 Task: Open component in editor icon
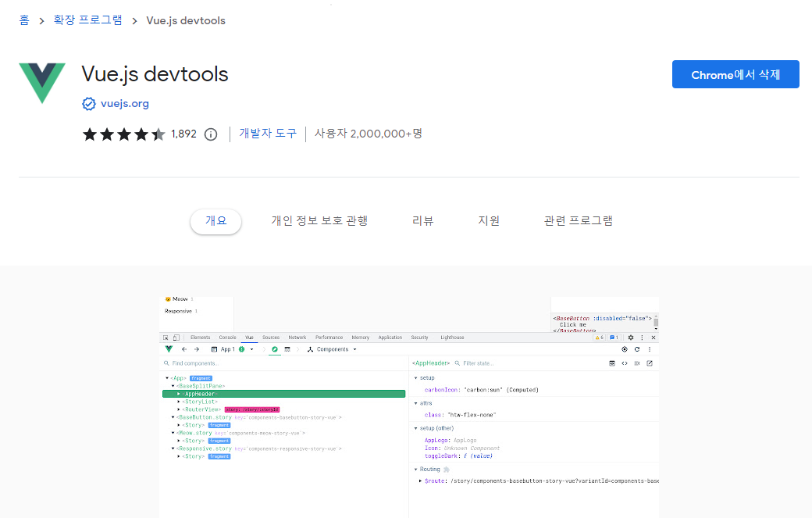(x=650, y=363)
